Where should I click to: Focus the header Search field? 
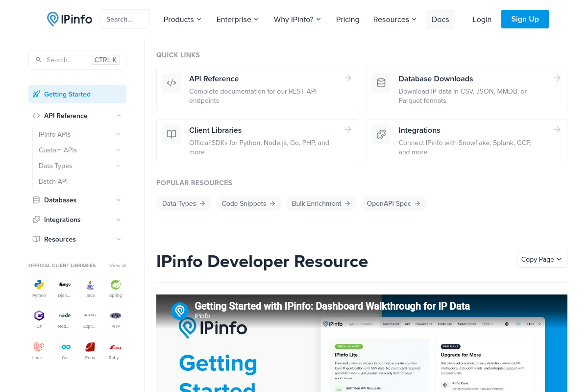point(125,19)
